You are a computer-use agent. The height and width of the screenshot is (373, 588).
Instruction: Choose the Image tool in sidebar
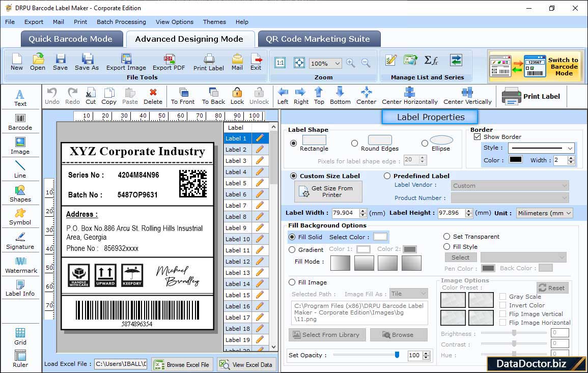pyautogui.click(x=20, y=146)
